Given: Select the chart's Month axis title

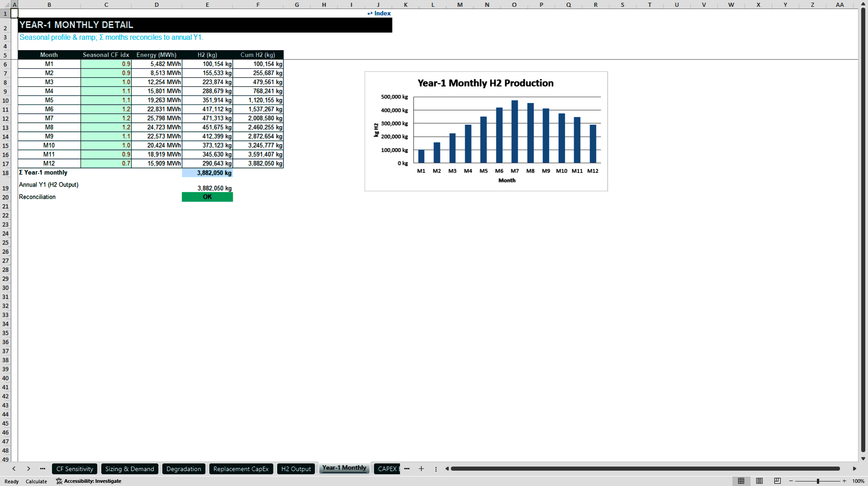Looking at the screenshot, I should coord(507,180).
